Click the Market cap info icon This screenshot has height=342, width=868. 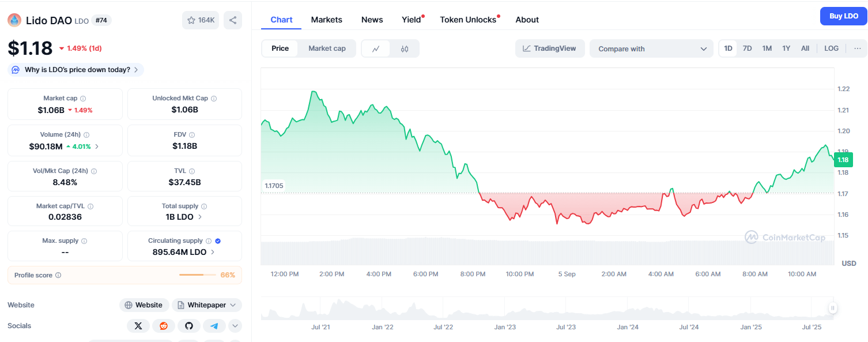coord(83,99)
